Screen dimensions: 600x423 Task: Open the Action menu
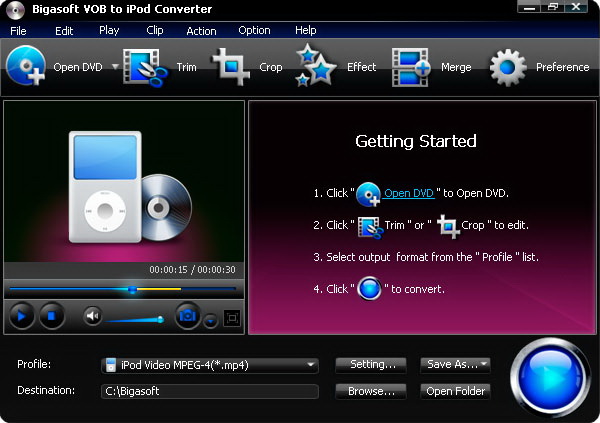click(201, 31)
